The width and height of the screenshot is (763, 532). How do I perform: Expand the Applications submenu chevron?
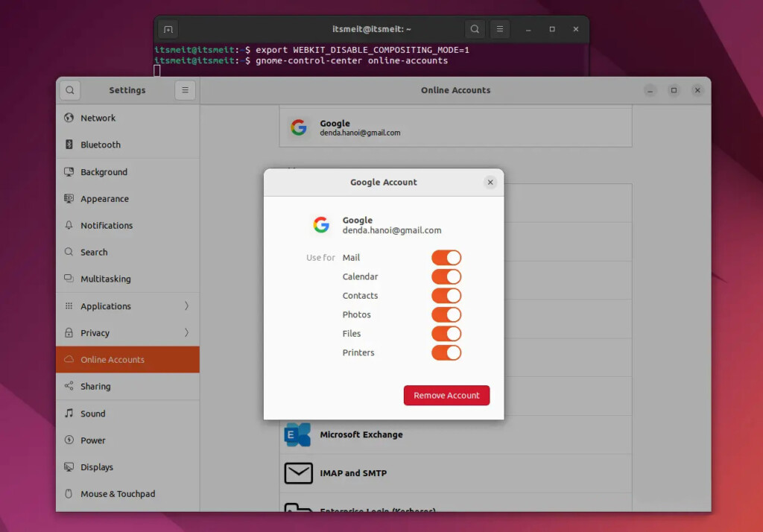tap(186, 306)
